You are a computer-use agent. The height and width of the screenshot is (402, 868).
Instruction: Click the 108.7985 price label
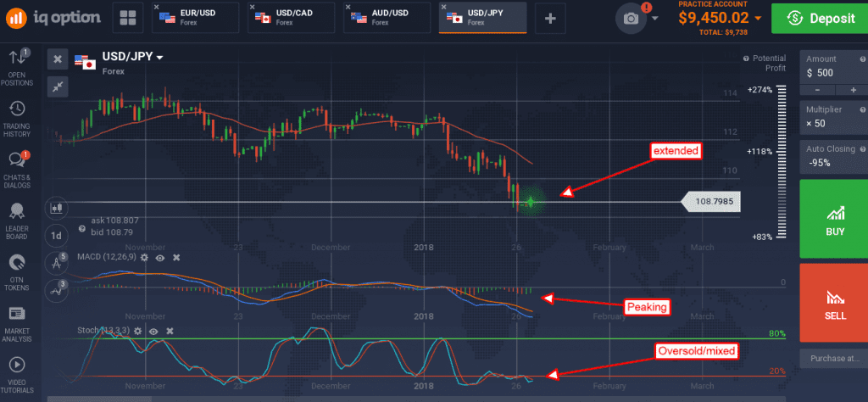coord(711,202)
